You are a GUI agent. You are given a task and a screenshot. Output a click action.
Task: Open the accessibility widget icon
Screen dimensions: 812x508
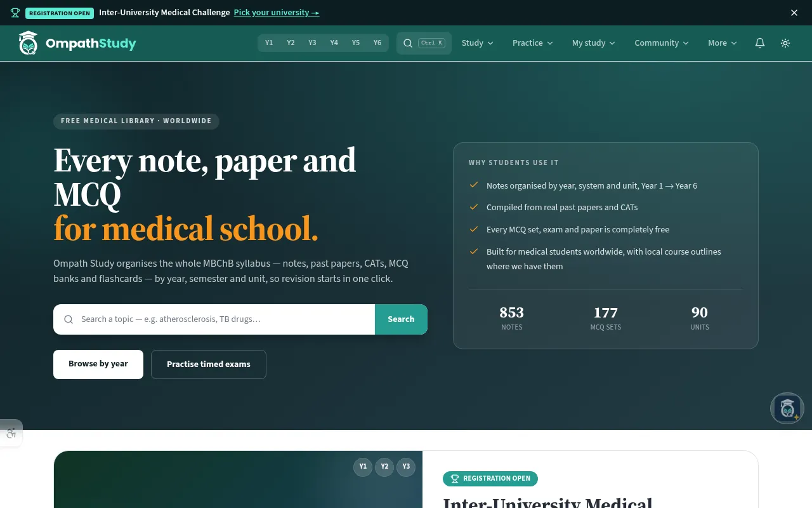[x=11, y=433]
